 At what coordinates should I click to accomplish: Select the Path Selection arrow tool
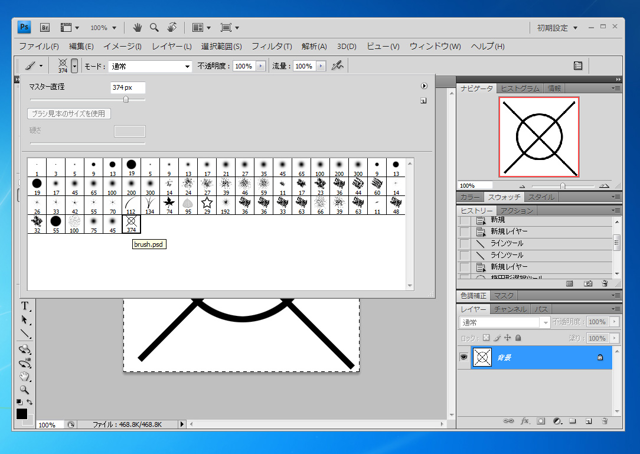24,320
